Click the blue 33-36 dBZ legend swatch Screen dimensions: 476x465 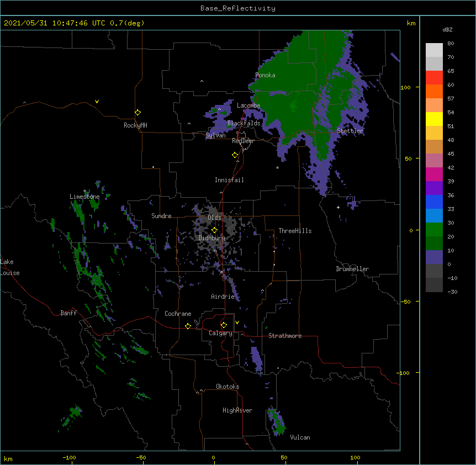click(x=434, y=202)
